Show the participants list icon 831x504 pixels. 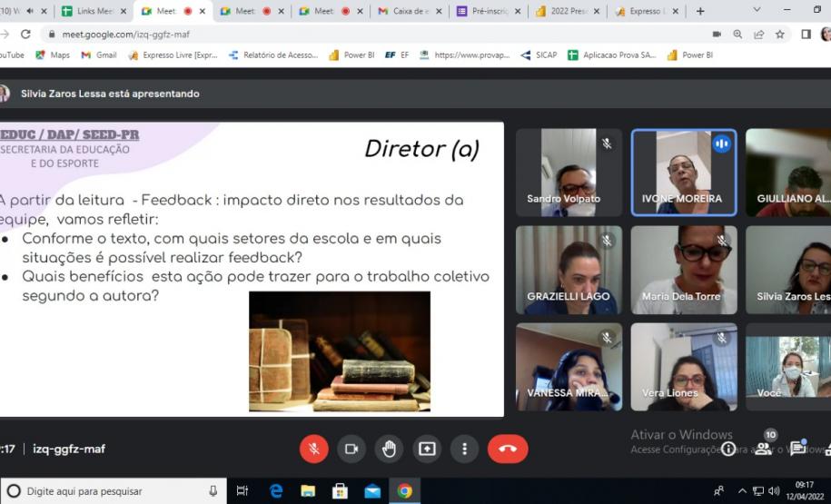[764, 448]
